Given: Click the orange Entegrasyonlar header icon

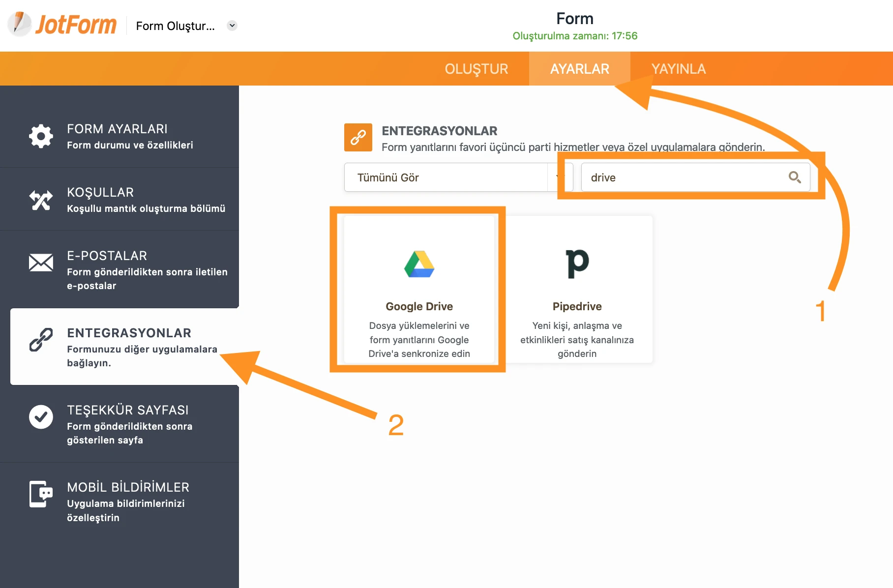Looking at the screenshot, I should coord(358,137).
